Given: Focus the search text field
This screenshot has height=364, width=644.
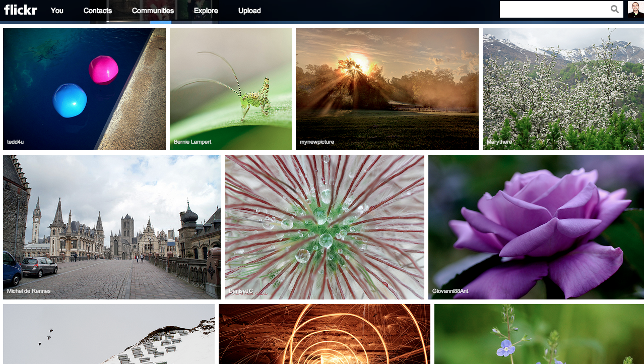Looking at the screenshot, I should (554, 9).
